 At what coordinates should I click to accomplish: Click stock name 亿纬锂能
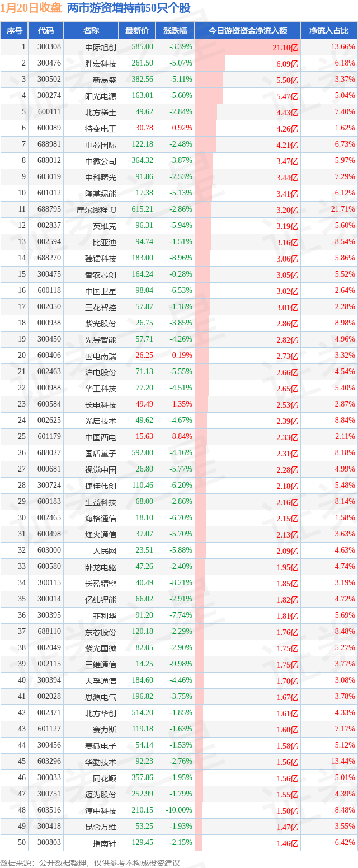(x=101, y=600)
